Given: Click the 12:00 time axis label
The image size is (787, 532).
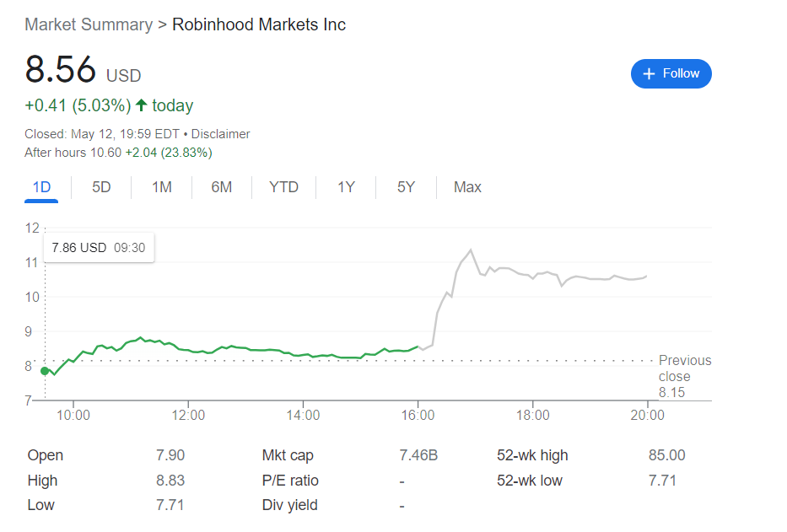Looking at the screenshot, I should (188, 415).
